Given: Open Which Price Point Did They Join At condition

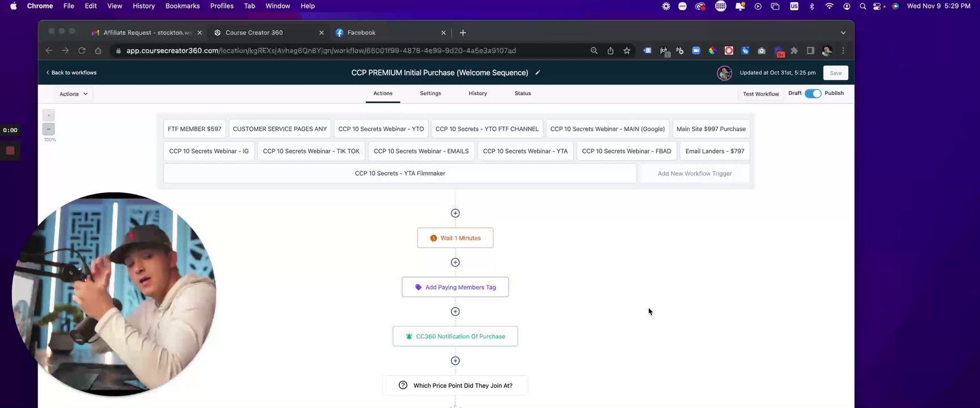Looking at the screenshot, I should pyautogui.click(x=455, y=385).
